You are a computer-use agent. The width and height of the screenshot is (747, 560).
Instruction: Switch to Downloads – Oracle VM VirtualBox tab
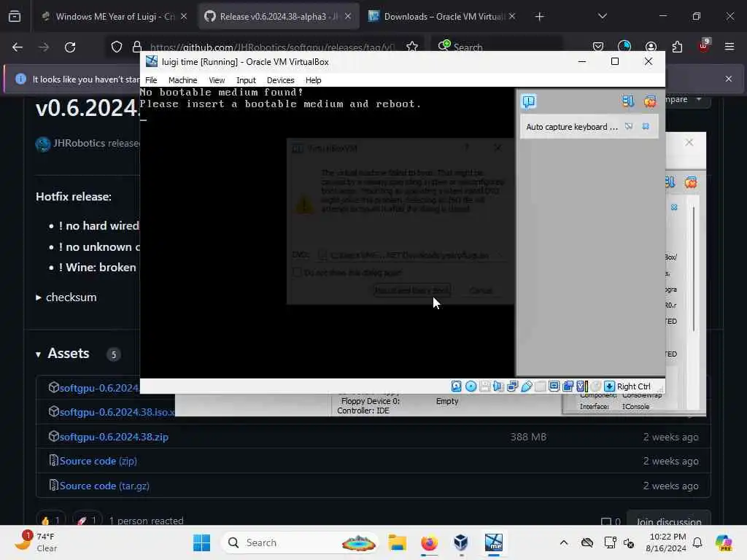pos(442,16)
